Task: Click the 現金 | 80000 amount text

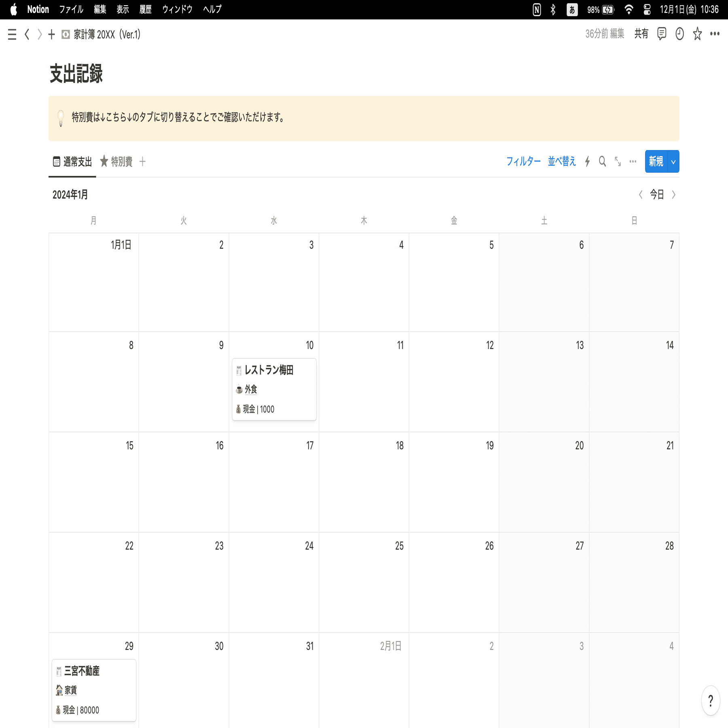Action: (x=80, y=710)
